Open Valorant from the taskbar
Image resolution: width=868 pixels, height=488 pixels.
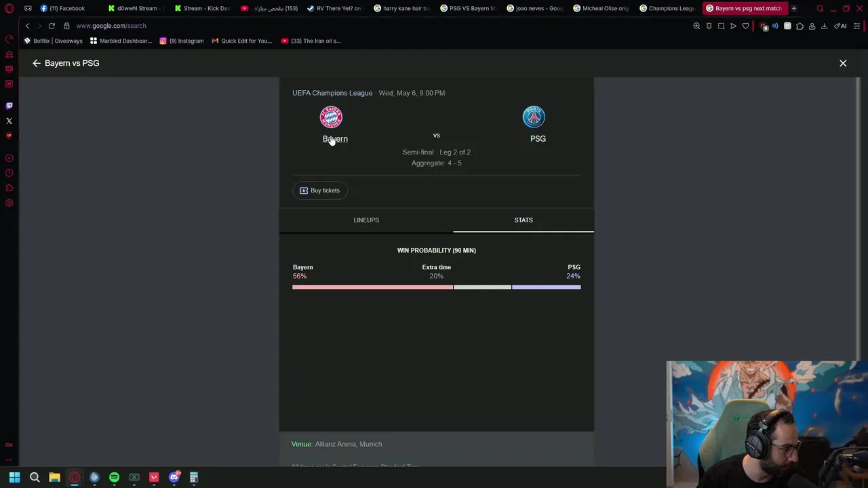tap(154, 477)
